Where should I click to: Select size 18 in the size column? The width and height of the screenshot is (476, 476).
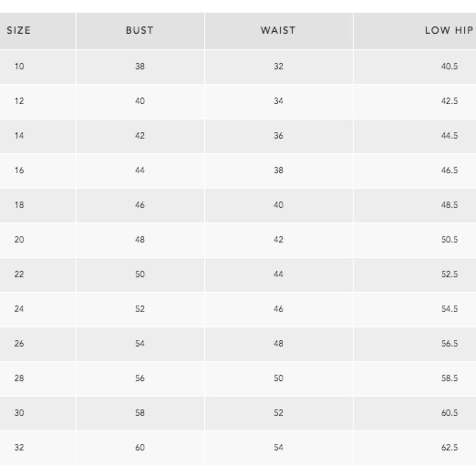click(19, 205)
